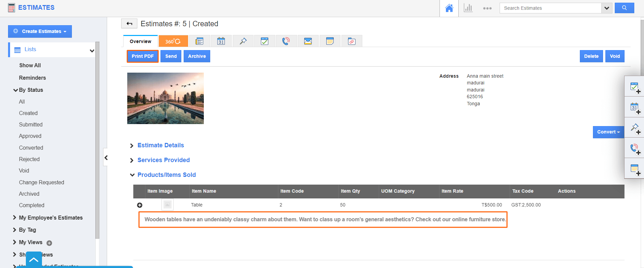Filter estimates by Completed status
644x268 pixels.
tap(32, 205)
